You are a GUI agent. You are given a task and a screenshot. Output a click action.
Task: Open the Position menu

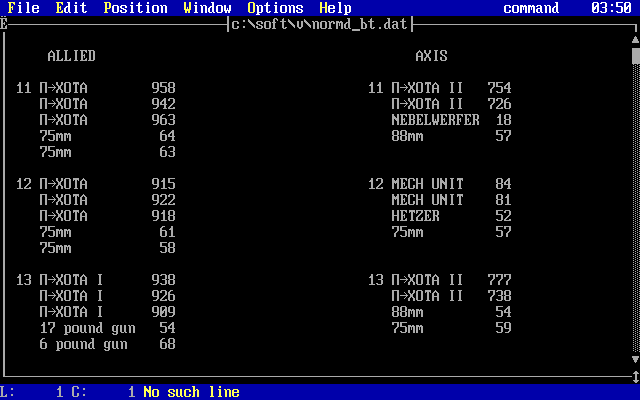point(135,8)
